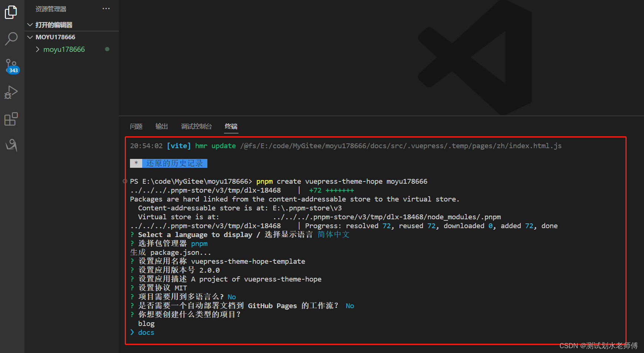Screen dimensions: 644x353
Task: Click the index.html.js file path in terminal
Action: (401, 146)
